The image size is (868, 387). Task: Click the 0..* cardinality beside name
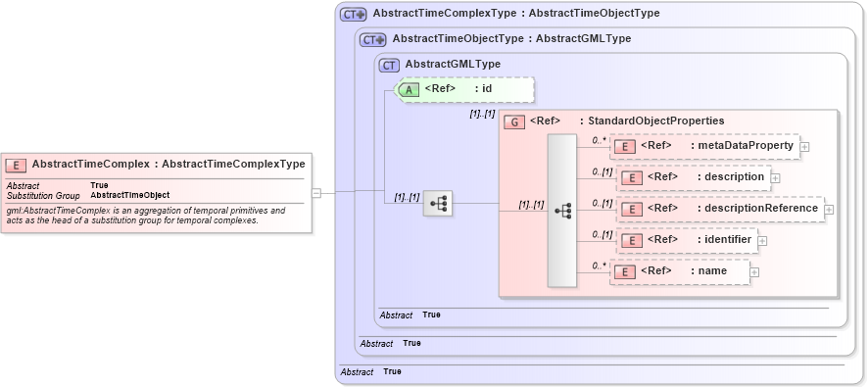[600, 266]
